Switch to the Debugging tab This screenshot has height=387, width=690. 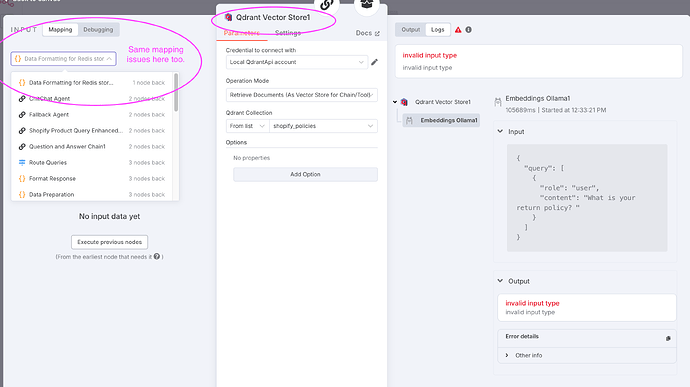98,29
